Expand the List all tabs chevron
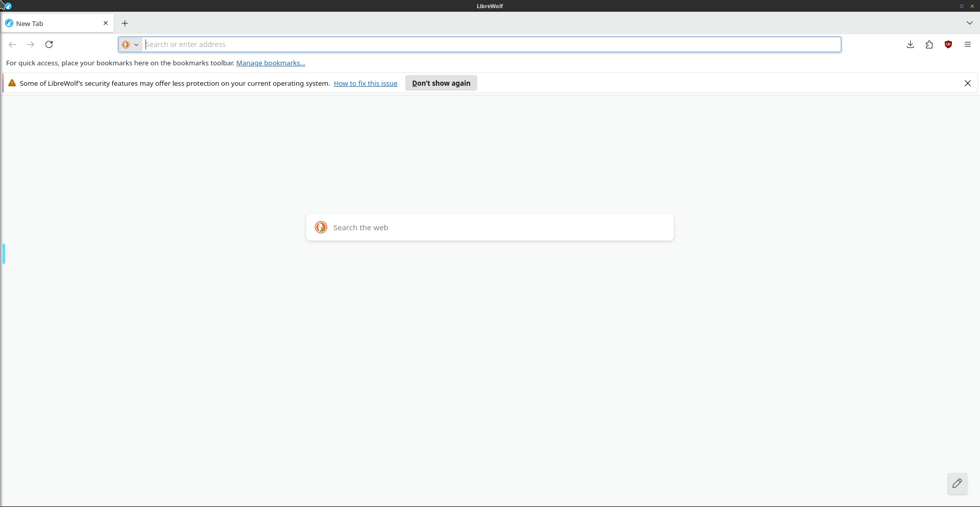 (x=969, y=23)
